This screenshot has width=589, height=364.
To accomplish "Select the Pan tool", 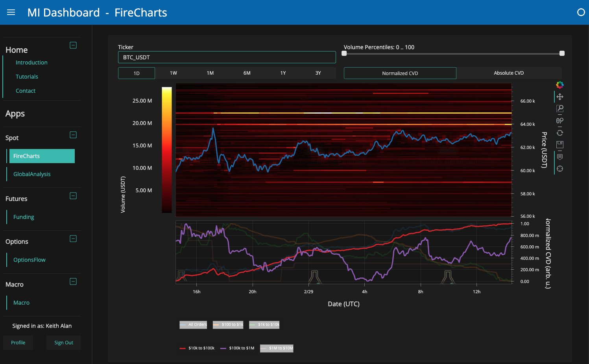I will click(559, 97).
